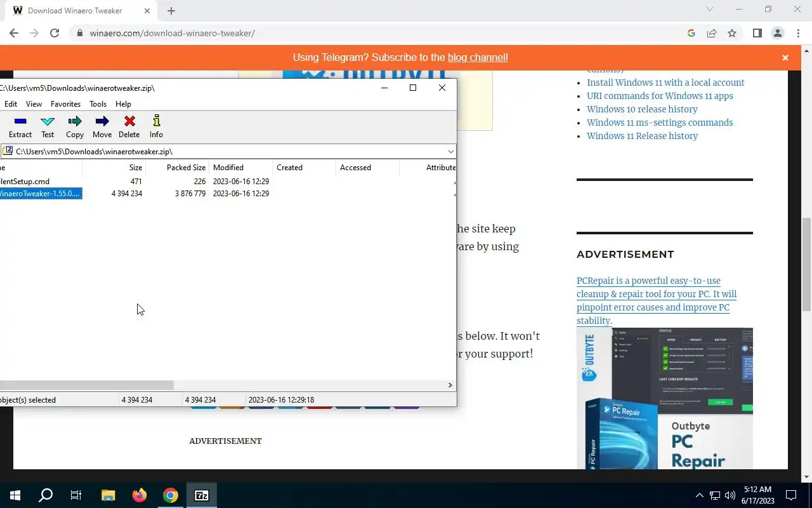The width and height of the screenshot is (812, 508).
Task: Open URI commands for Windows 11 apps link
Action: [x=660, y=96]
